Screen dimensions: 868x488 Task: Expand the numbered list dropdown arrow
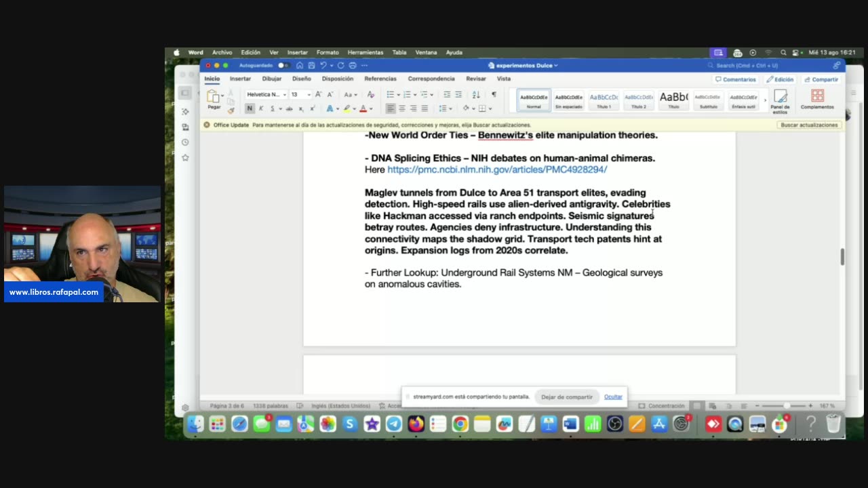pyautogui.click(x=416, y=94)
